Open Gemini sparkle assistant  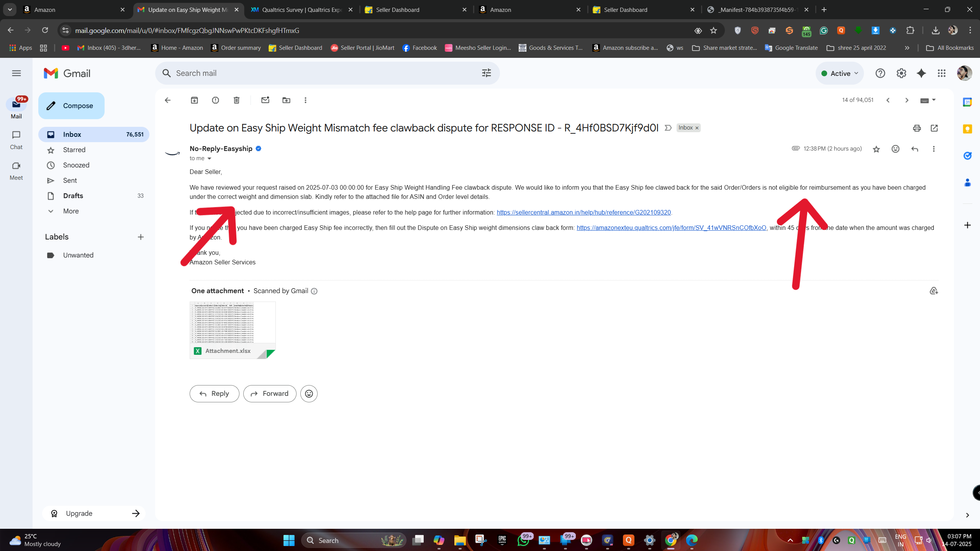(x=921, y=73)
